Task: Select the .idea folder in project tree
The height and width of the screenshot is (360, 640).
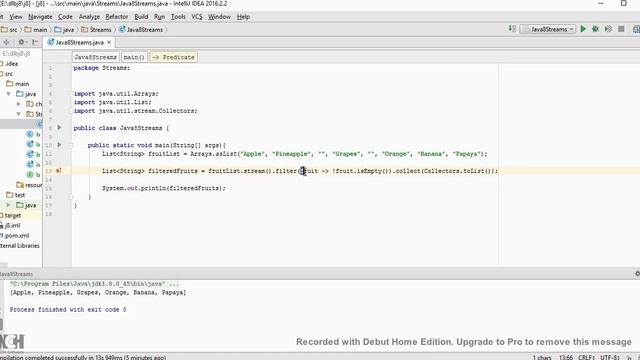Action: point(9,64)
